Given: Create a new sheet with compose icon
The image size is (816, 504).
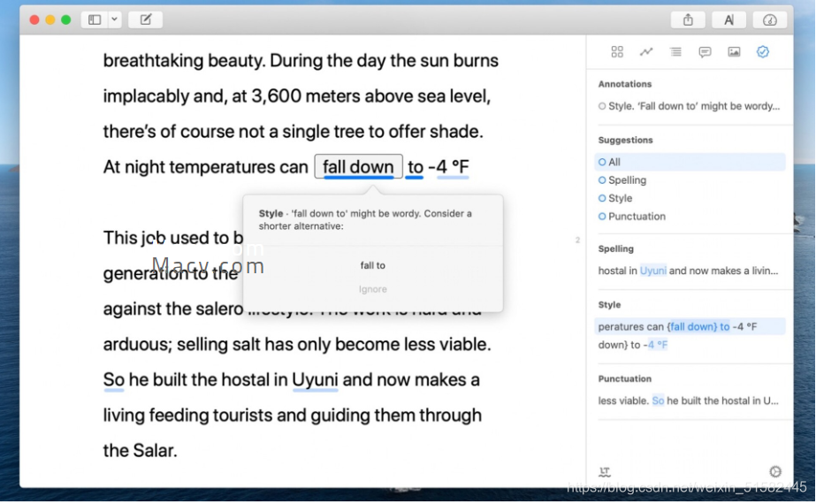Looking at the screenshot, I should point(146,19).
